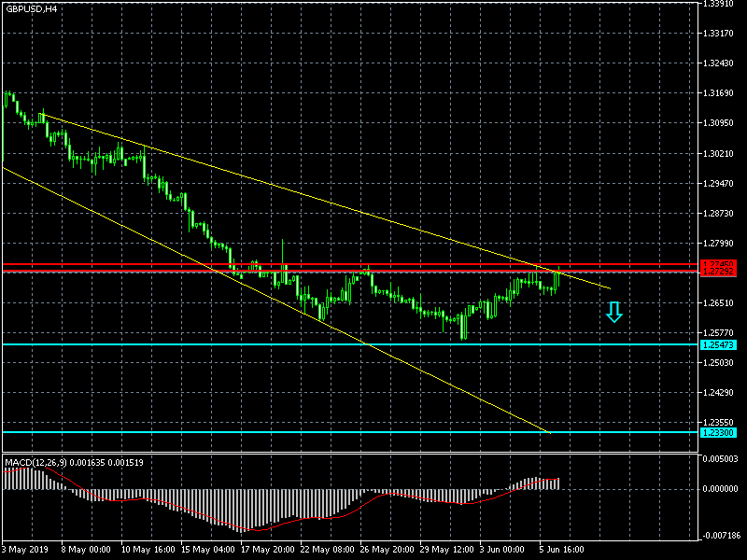Screen dimensions: 747x560
Task: Select the cyan 1.23300 price tag
Action: (718, 432)
